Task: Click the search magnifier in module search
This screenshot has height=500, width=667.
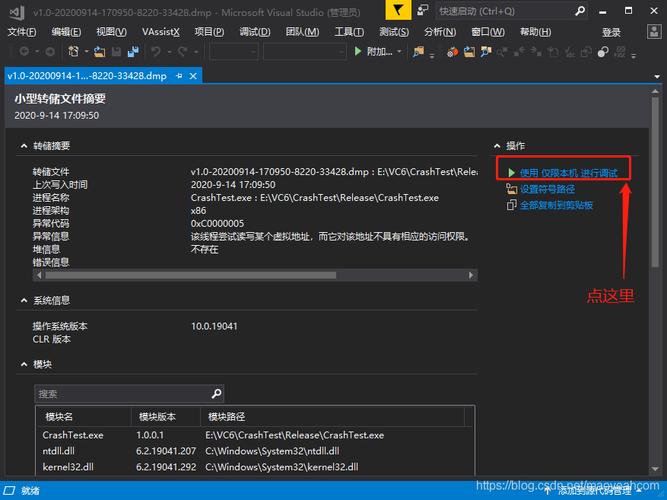Action: click(216, 394)
